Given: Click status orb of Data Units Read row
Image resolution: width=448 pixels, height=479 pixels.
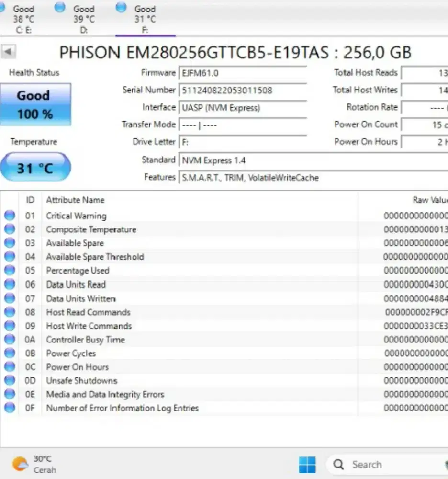Looking at the screenshot, I should [x=10, y=284].
